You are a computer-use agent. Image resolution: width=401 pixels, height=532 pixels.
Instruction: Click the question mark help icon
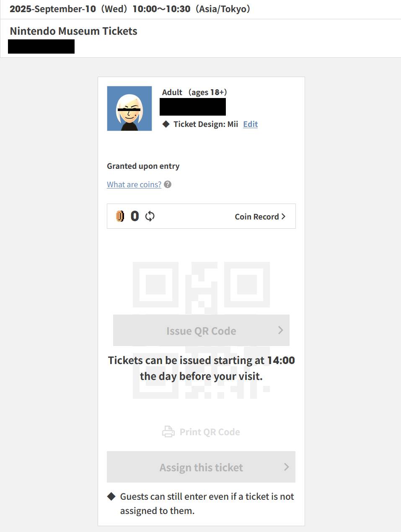pyautogui.click(x=168, y=184)
